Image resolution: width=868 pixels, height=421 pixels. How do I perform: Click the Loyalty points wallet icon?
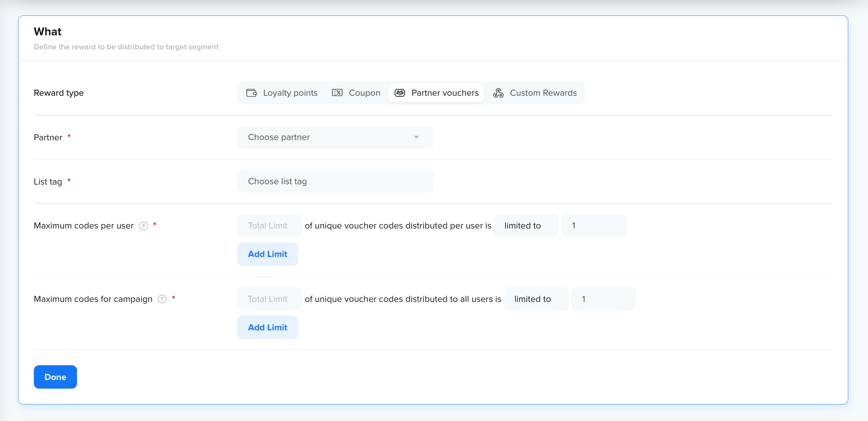point(251,93)
